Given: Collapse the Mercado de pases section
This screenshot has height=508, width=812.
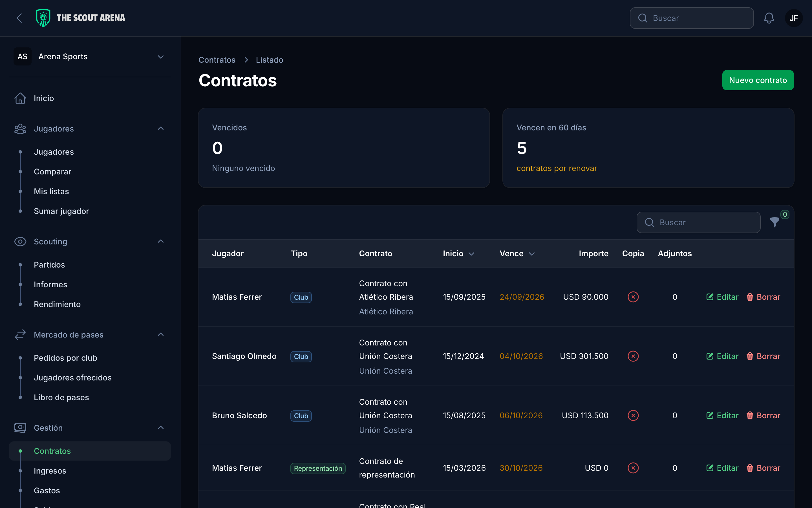Looking at the screenshot, I should (x=161, y=334).
